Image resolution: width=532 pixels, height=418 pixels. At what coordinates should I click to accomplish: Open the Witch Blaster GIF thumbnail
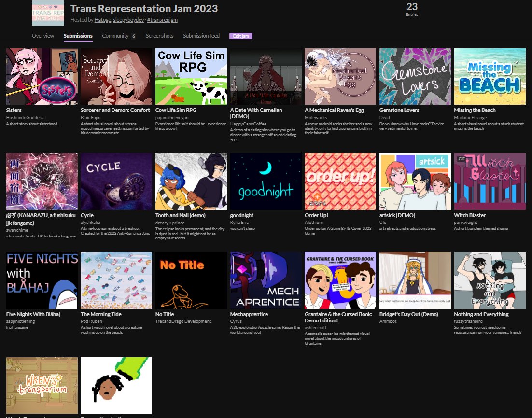click(x=490, y=181)
